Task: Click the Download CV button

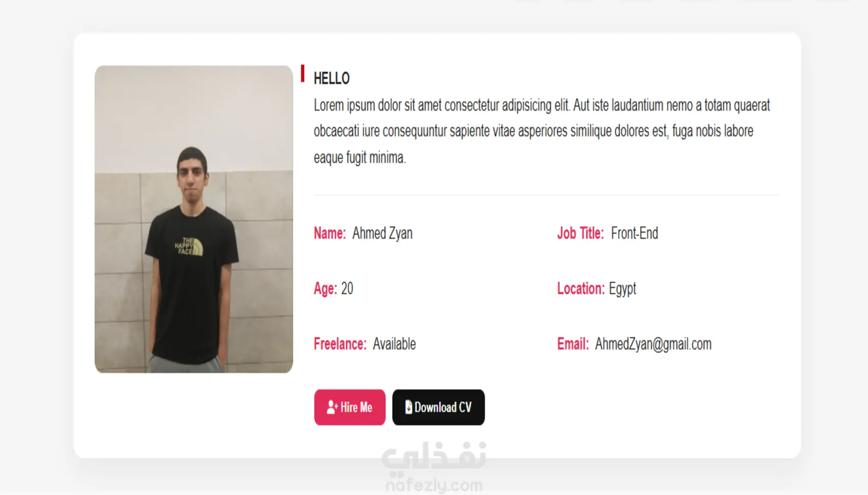Action: point(438,407)
